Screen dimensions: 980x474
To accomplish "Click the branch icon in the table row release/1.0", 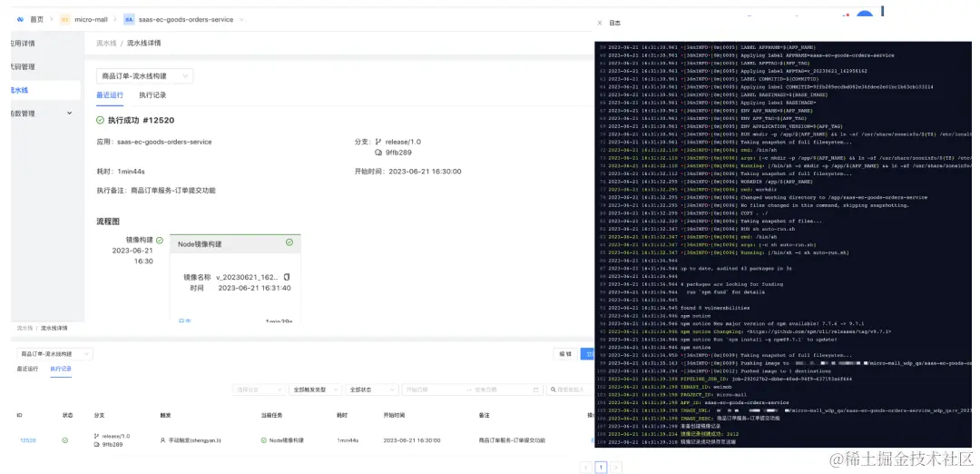I will click(97, 436).
